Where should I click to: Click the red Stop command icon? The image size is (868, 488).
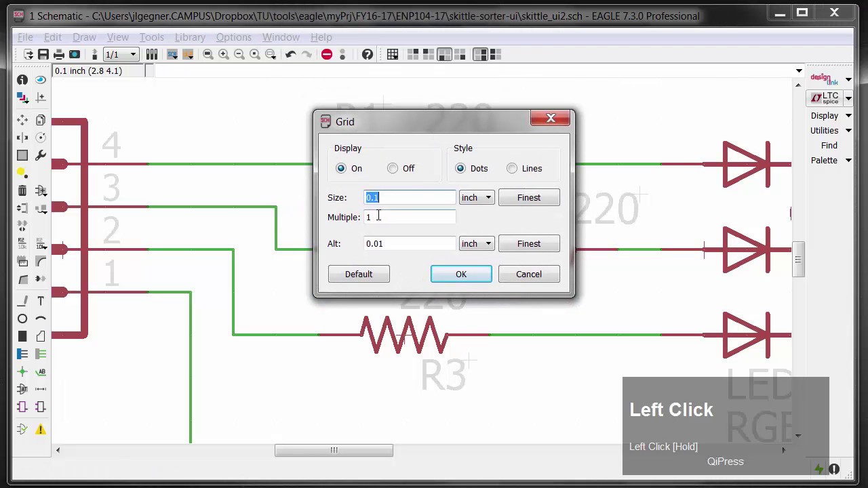327,54
